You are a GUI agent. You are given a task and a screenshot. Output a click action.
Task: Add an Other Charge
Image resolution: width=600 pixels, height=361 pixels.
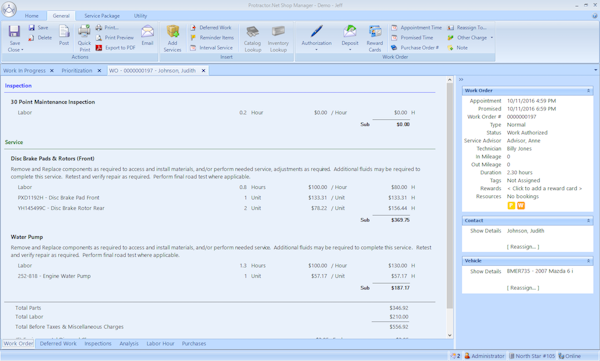coord(468,38)
